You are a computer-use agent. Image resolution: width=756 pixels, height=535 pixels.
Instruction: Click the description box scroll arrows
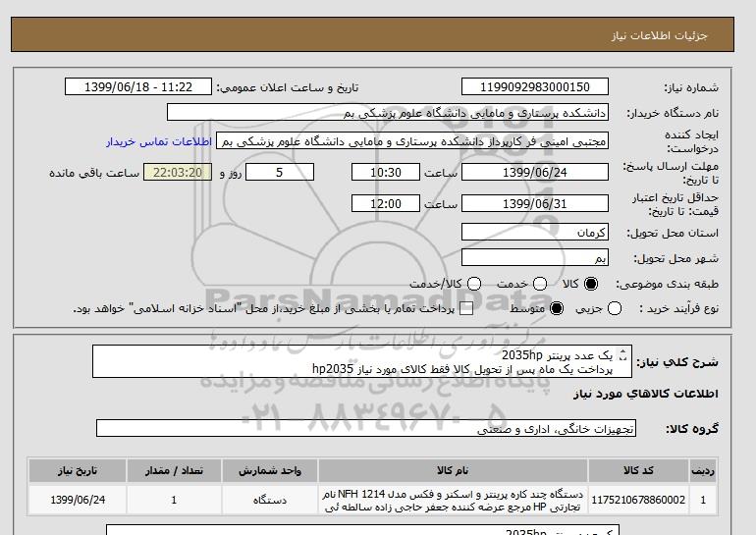click(622, 354)
